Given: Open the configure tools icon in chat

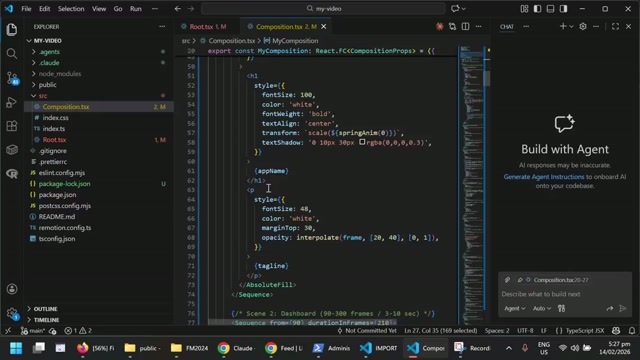Looking at the screenshot, I should tap(562, 309).
